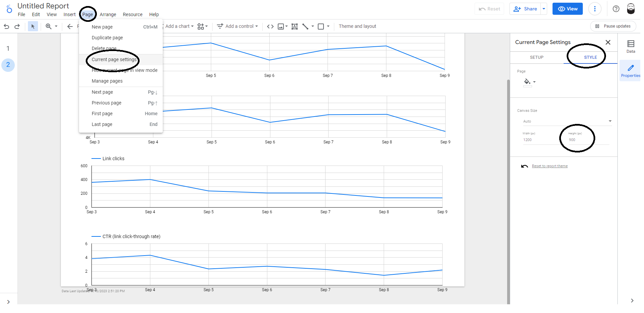644x313 pixels.
Task: Click the Height (px) input field
Action: pos(588,140)
